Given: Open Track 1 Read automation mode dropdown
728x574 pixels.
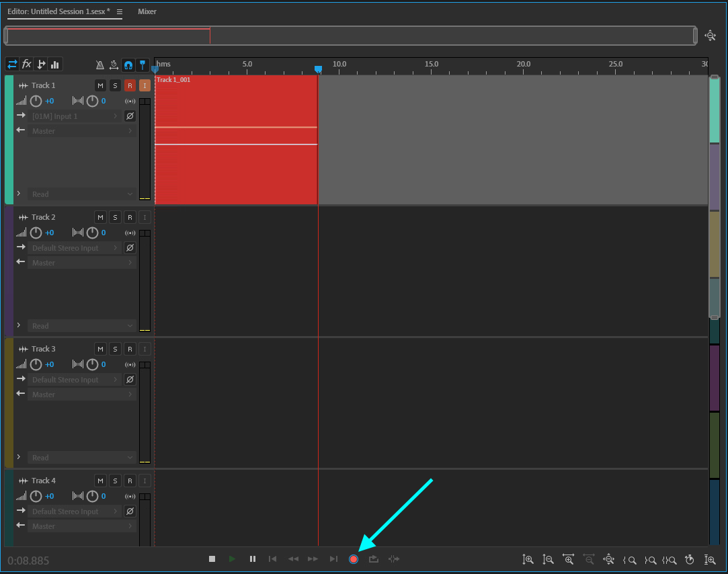Looking at the screenshot, I should pyautogui.click(x=82, y=194).
